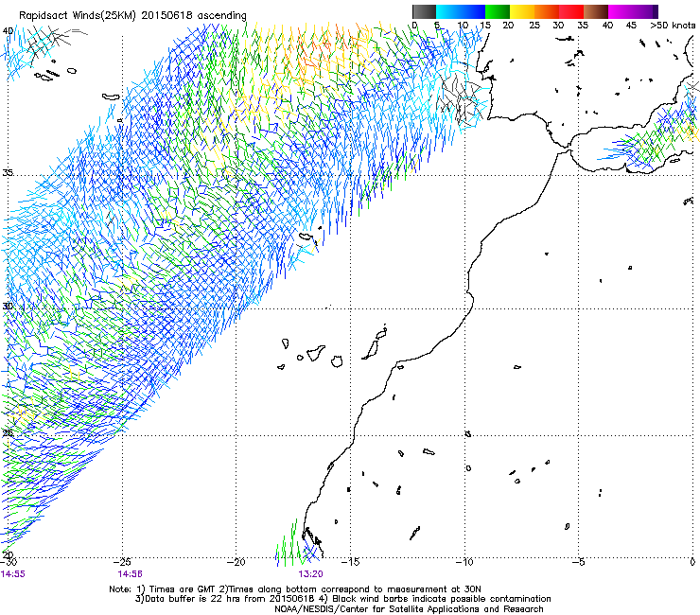Screen dimensions: 700x615
Task: Click the longitude label "-10" on bottom axis
Action: tap(464, 562)
